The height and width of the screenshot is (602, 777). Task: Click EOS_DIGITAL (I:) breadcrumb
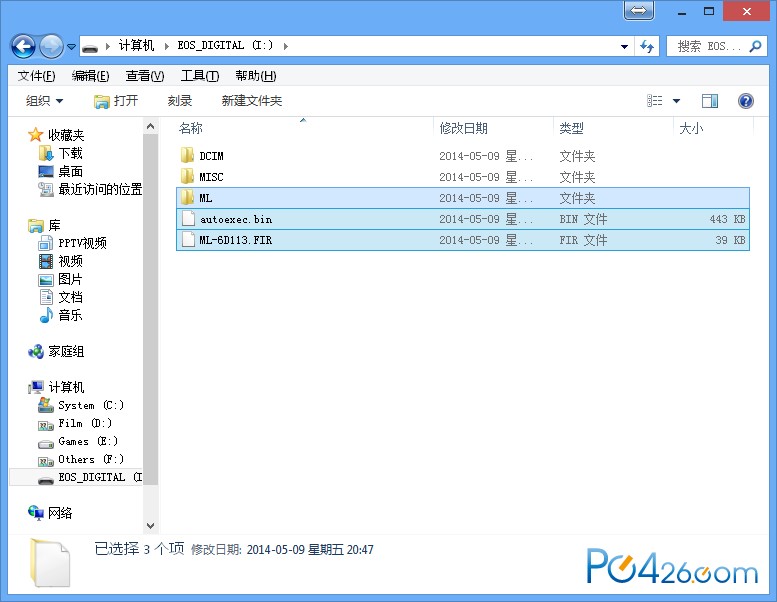click(x=225, y=46)
